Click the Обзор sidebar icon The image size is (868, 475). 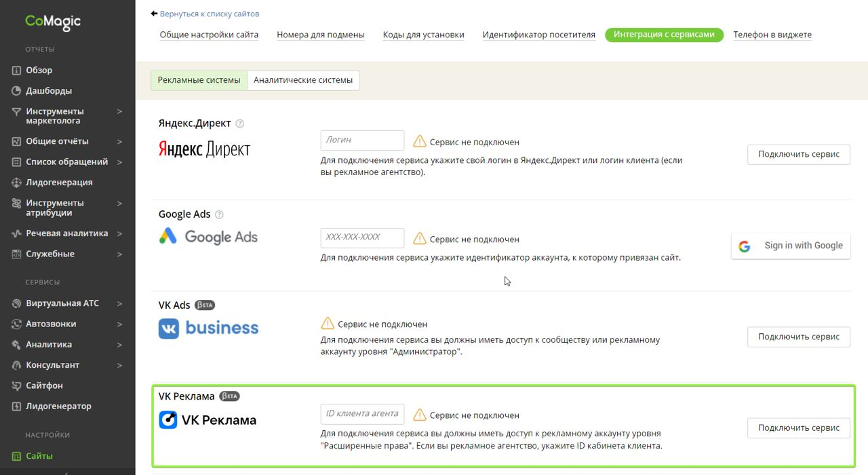(17, 70)
